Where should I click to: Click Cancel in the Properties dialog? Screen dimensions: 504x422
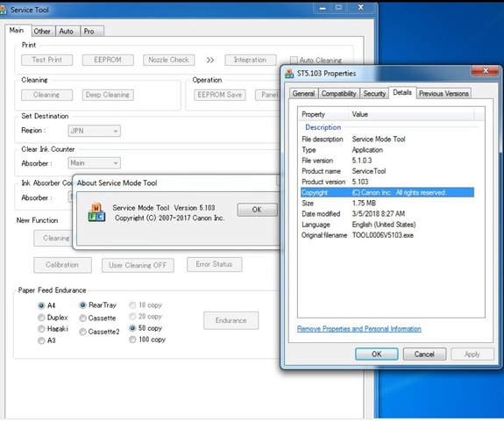point(424,354)
